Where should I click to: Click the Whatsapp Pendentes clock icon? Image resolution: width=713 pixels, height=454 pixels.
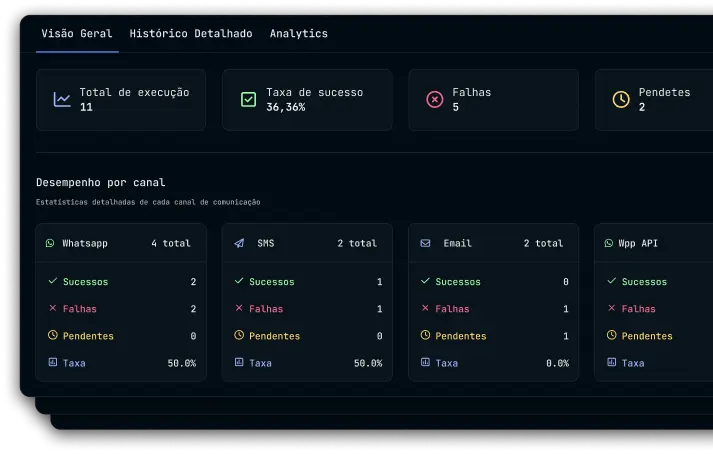pyautogui.click(x=53, y=336)
